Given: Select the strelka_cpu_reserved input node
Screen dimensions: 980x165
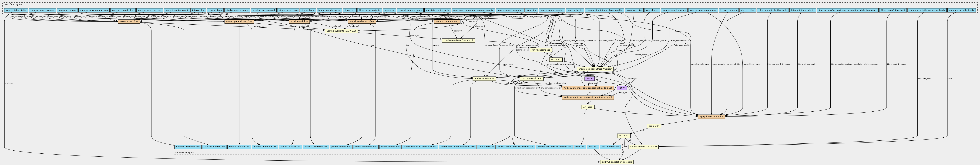Looking at the screenshot, I should [264, 10].
